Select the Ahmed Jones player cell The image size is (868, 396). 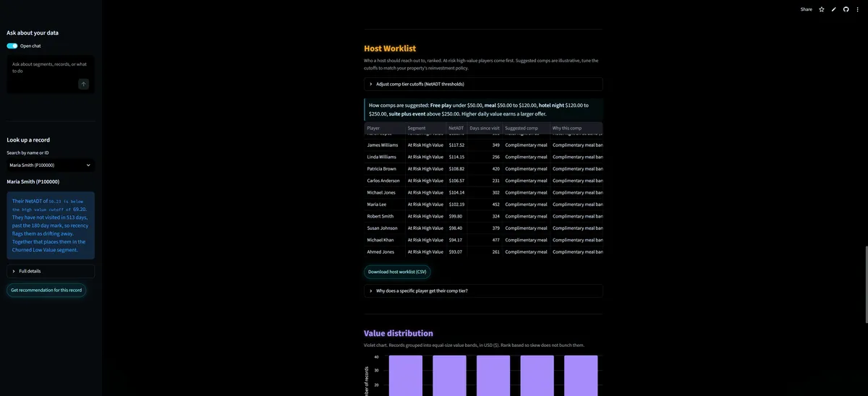point(384,251)
